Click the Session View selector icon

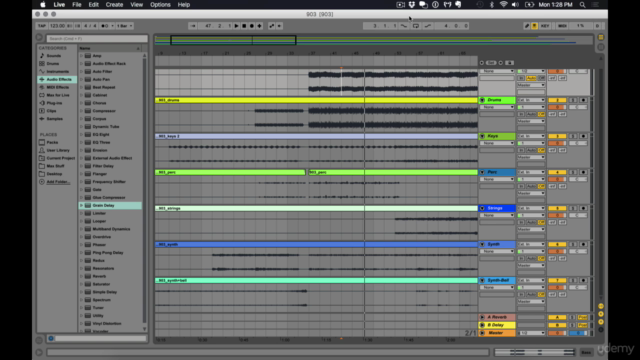click(x=601, y=47)
